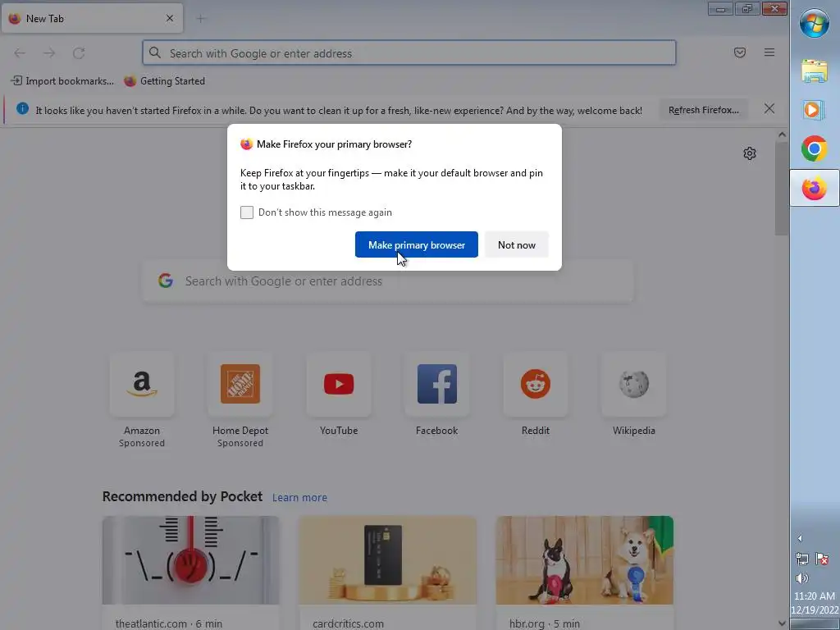Screen dimensions: 840x630
Task: Focus the address bar search field
Action: coord(409,53)
